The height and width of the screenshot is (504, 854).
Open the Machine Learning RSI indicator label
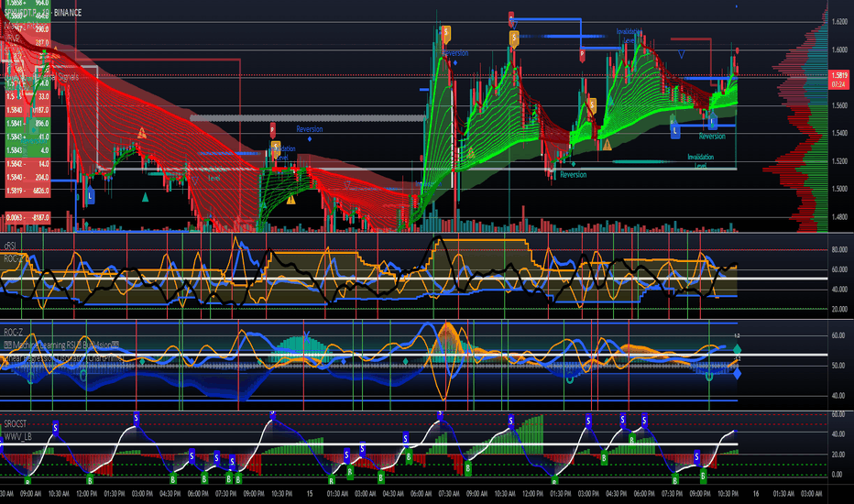tap(61, 345)
